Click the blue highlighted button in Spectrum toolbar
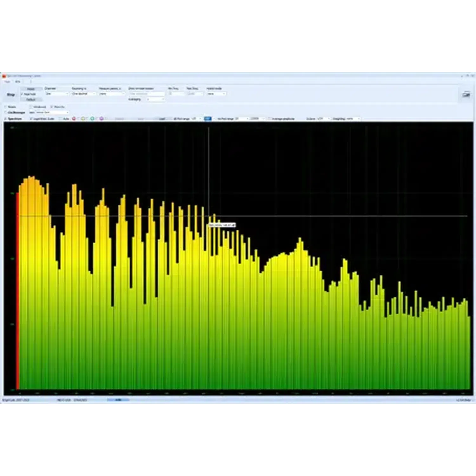The width and height of the screenshot is (476, 476). click(208, 119)
